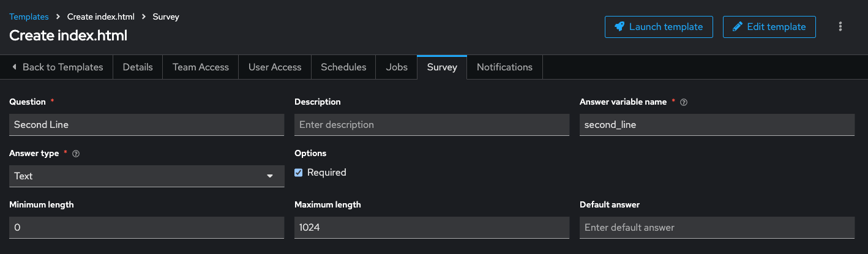
Task: Open the Answer type dropdown
Action: (147, 176)
